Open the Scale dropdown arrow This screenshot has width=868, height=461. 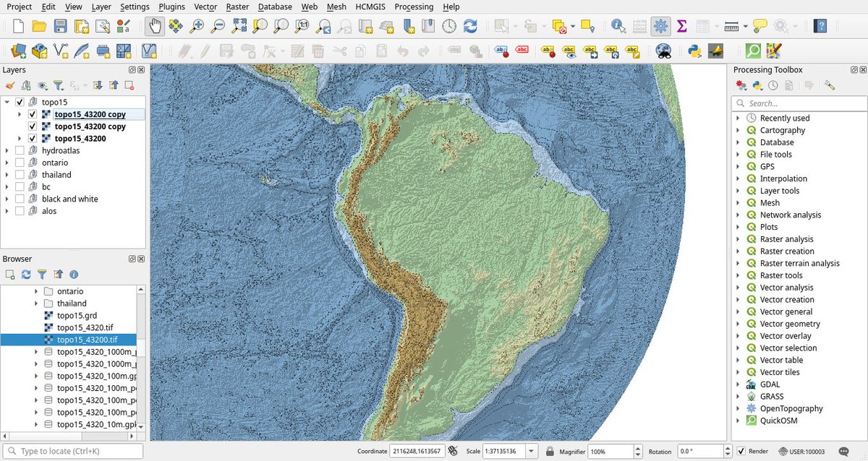click(532, 451)
